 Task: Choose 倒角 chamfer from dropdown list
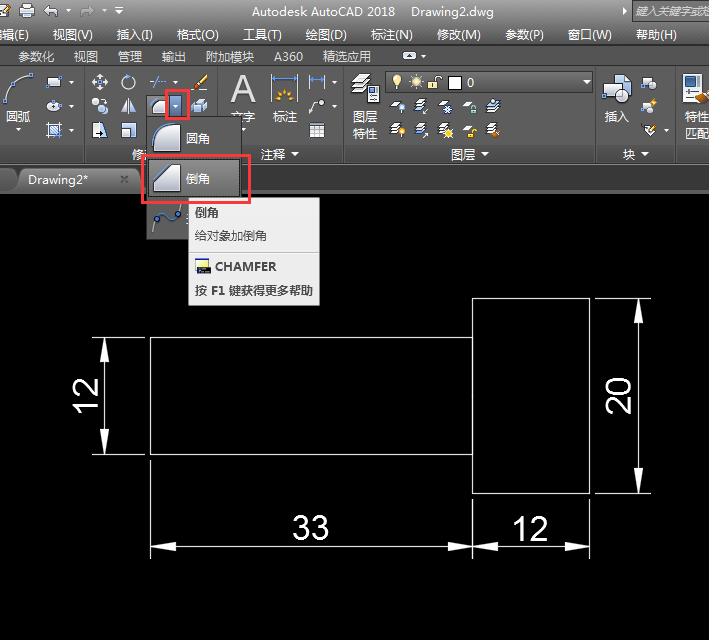click(x=195, y=178)
